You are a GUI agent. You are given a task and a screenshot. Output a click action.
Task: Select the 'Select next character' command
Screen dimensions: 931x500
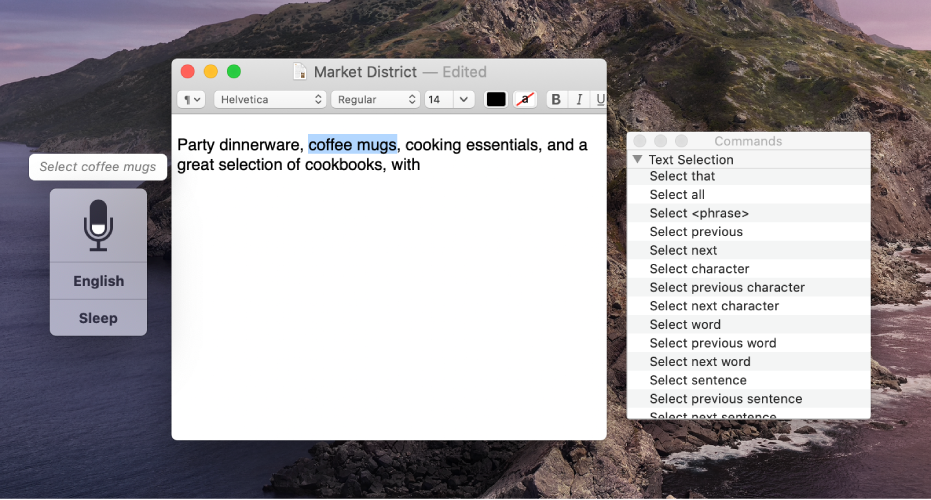click(x=749, y=306)
